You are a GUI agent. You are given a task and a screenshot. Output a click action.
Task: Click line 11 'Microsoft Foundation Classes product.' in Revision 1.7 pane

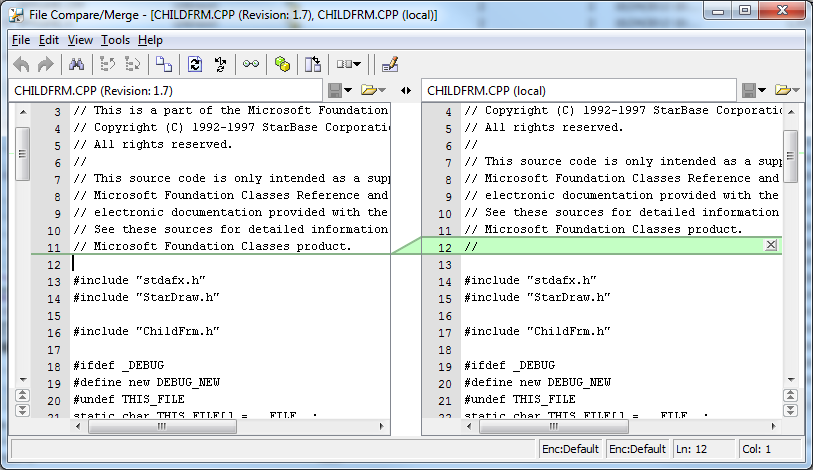[x=222, y=246]
